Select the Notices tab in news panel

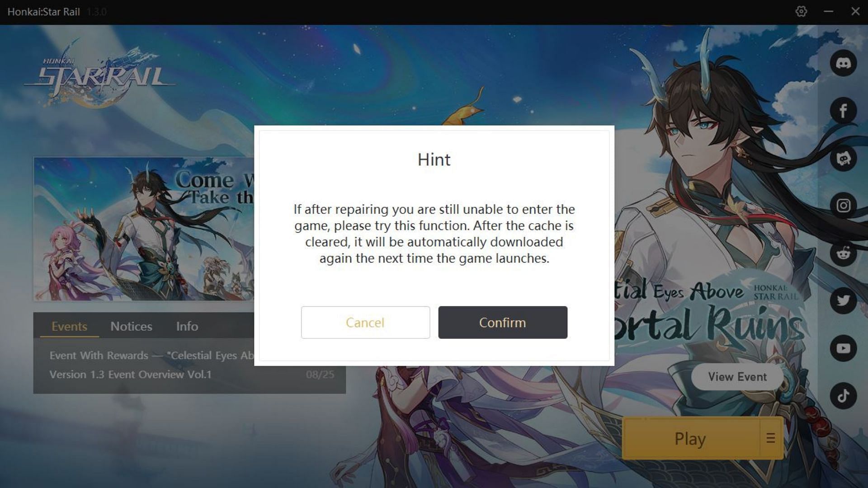pyautogui.click(x=131, y=326)
